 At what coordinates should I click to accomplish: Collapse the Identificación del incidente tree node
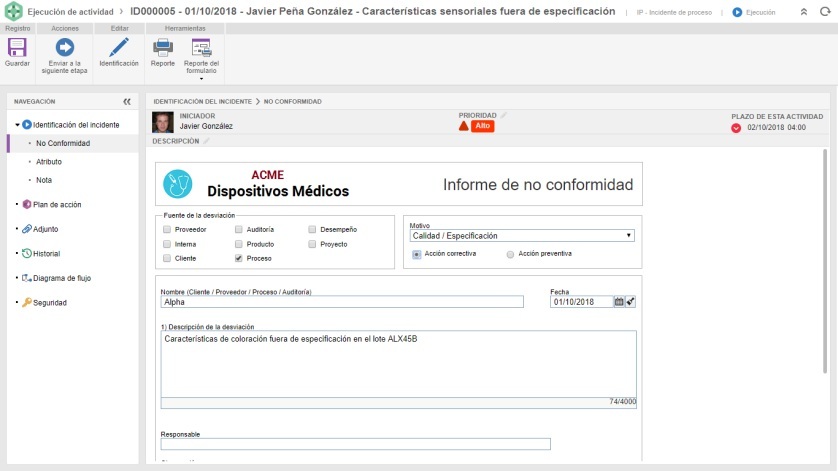tap(17, 124)
